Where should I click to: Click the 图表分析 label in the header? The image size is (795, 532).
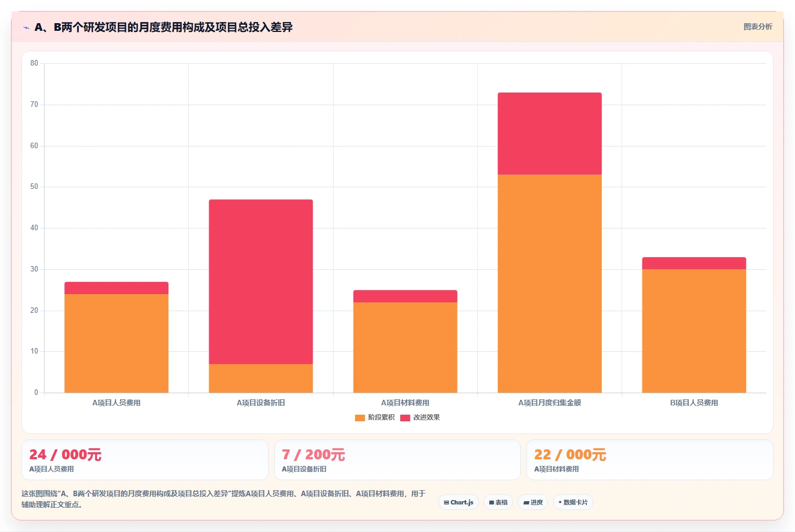click(758, 26)
